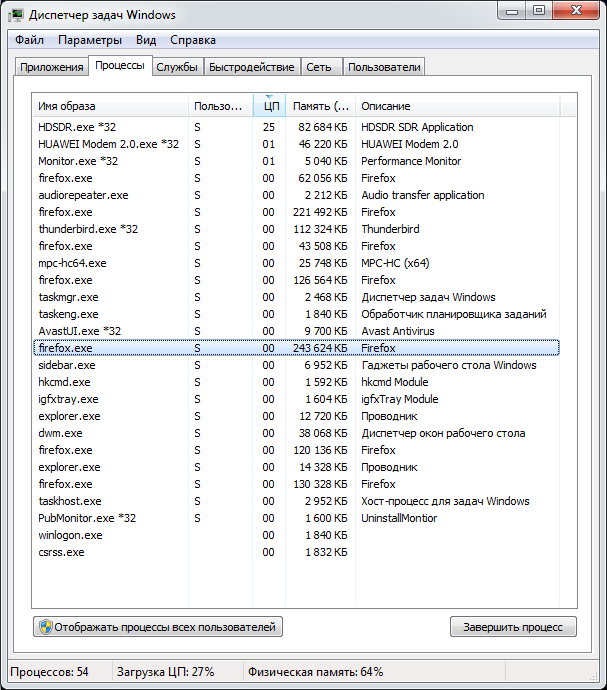Select firefox.exe using 120 136 КБ

click(296, 450)
